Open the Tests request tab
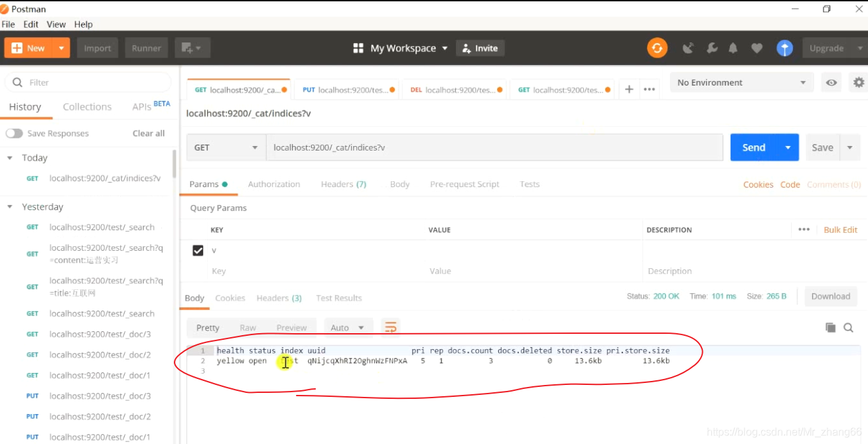The height and width of the screenshot is (444, 868). pos(530,184)
